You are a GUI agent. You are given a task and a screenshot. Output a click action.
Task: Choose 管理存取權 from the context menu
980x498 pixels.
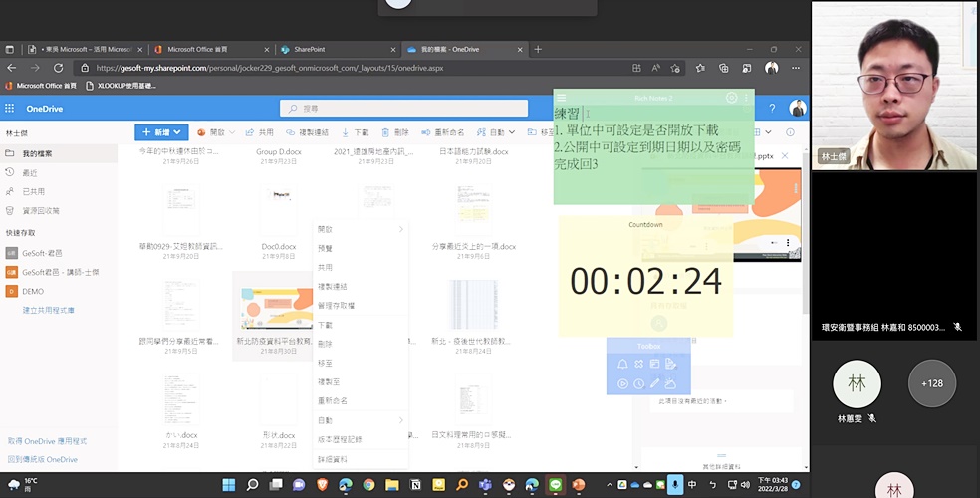336,306
